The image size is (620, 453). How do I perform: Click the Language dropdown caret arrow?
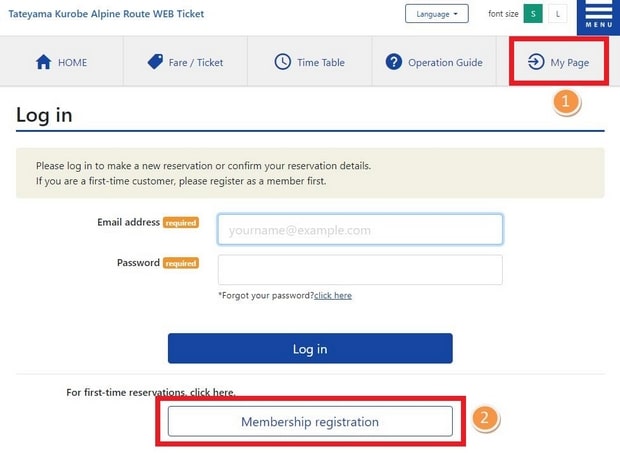click(456, 14)
